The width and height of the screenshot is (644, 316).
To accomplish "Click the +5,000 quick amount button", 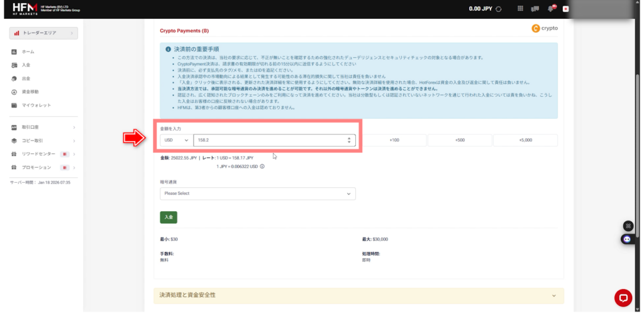I will coord(525,140).
